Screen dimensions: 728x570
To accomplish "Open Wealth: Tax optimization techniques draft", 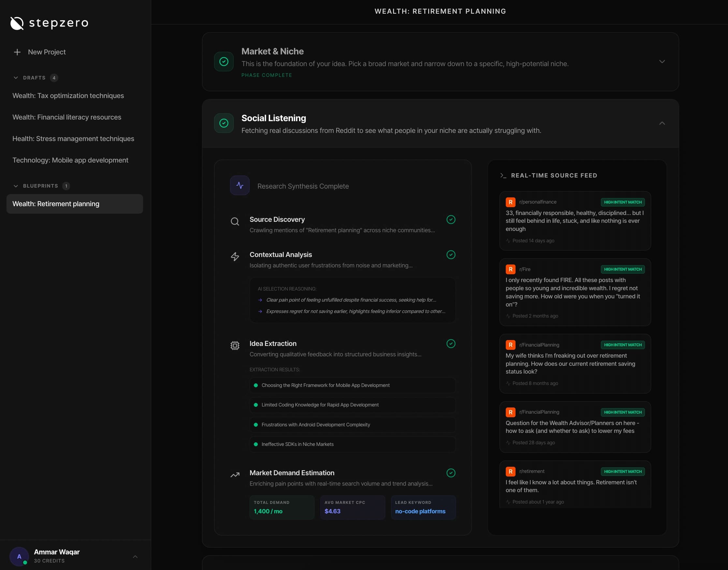I will tap(68, 96).
